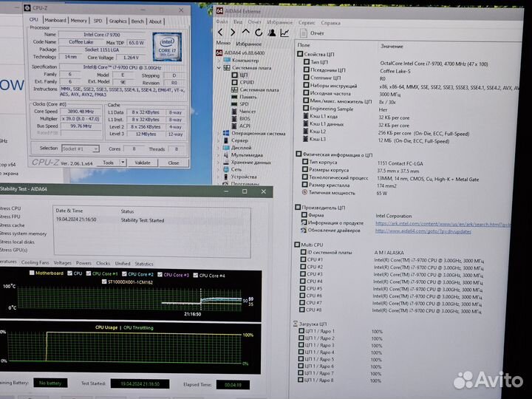Navigate up with AIDA64 up arrow
The image size is (532, 399).
coord(245,32)
